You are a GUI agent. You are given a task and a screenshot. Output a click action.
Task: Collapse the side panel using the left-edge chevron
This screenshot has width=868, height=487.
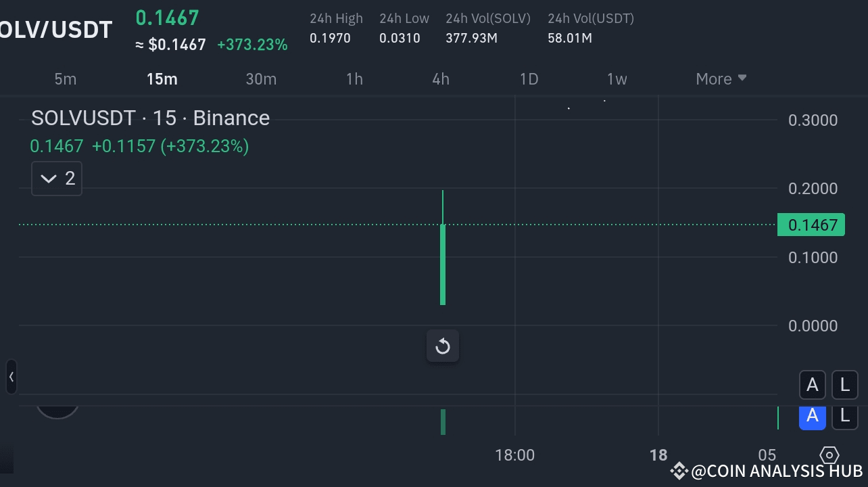pos(11,377)
